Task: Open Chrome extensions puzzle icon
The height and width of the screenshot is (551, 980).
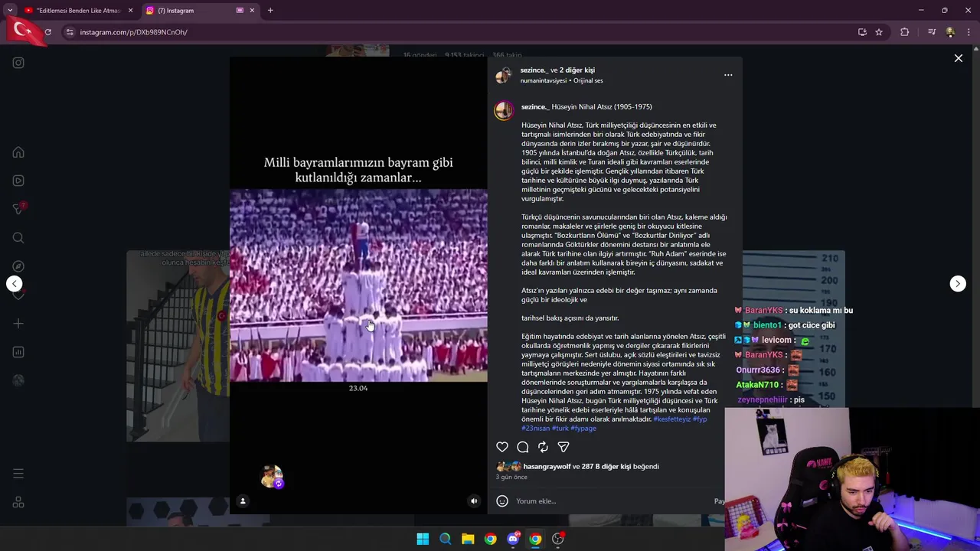Action: click(x=905, y=32)
